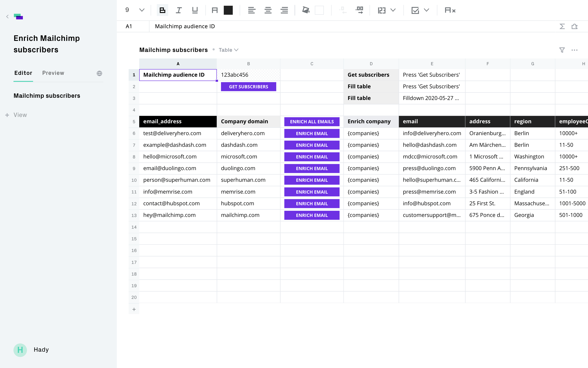Select Mailchimp subscribers in the sidebar
Screen dimensions: 588x368
click(47, 96)
